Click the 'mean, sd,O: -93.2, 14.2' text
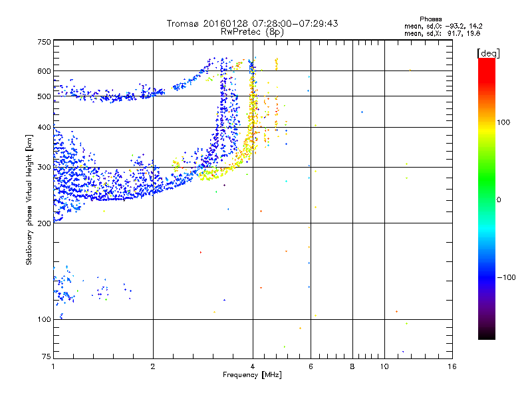The image size is (532, 399). 443,26
